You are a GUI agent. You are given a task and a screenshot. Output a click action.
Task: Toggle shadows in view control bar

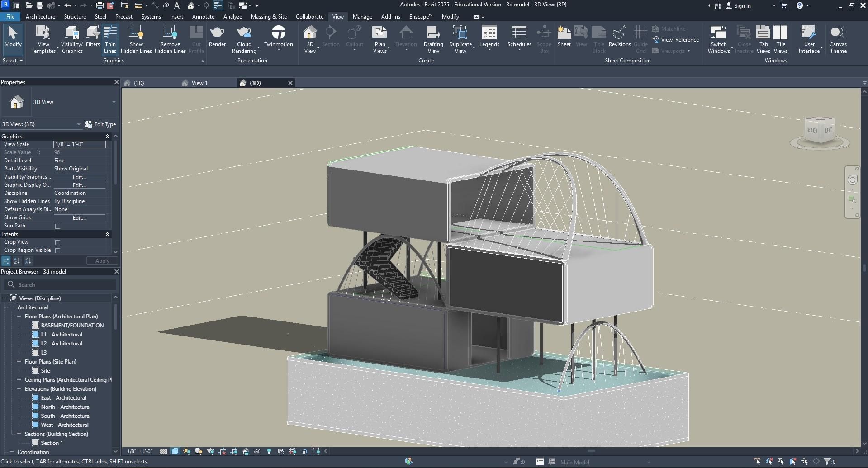(198, 451)
